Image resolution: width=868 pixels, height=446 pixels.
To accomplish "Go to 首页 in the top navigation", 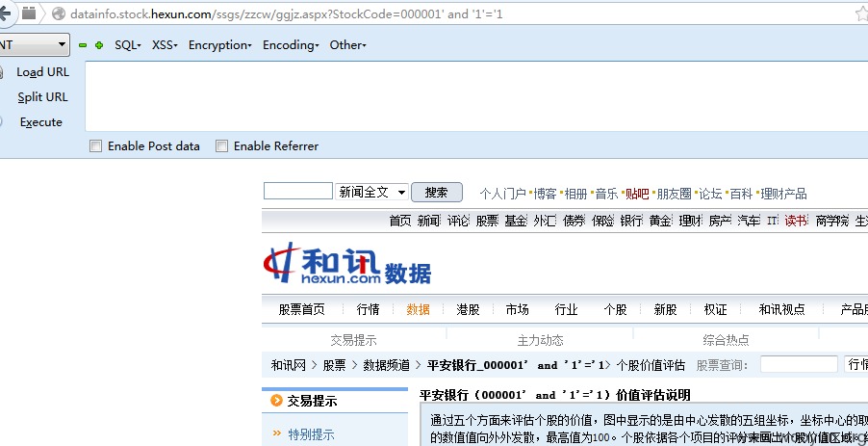I will [400, 221].
